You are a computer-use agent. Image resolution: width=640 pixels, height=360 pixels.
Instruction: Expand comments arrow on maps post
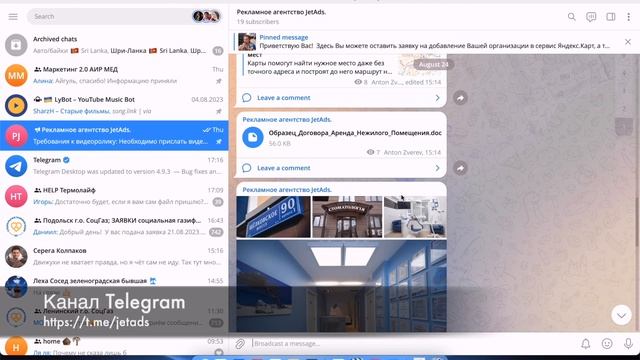[x=438, y=98]
